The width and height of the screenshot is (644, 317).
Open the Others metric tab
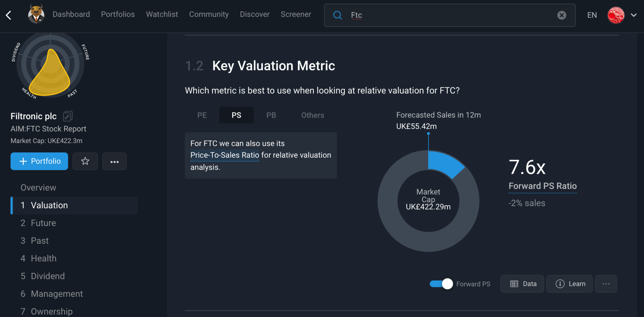pos(313,115)
